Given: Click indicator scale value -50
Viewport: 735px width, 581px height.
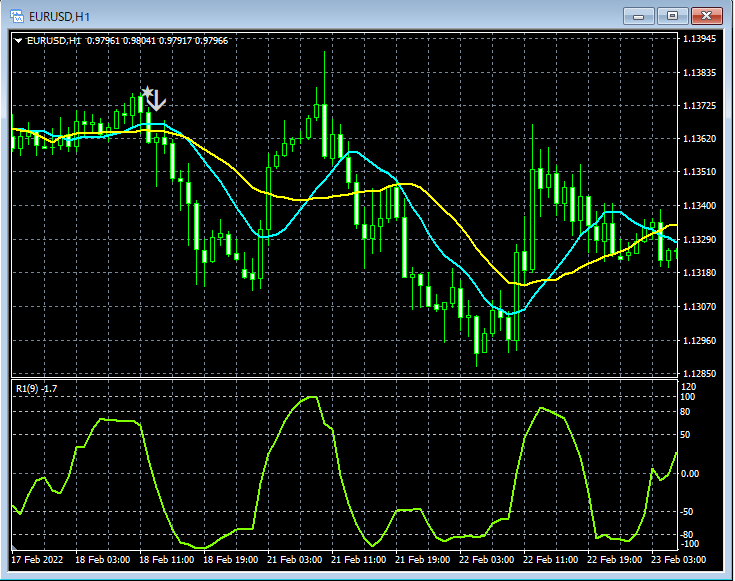Looking at the screenshot, I should [686, 512].
